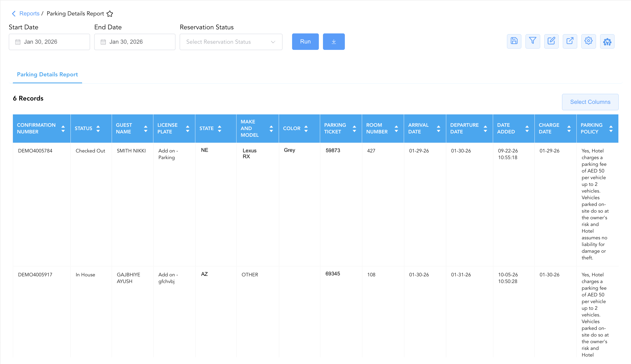This screenshot has width=631, height=364.
Task: Click the save report icon
Action: [514, 41]
